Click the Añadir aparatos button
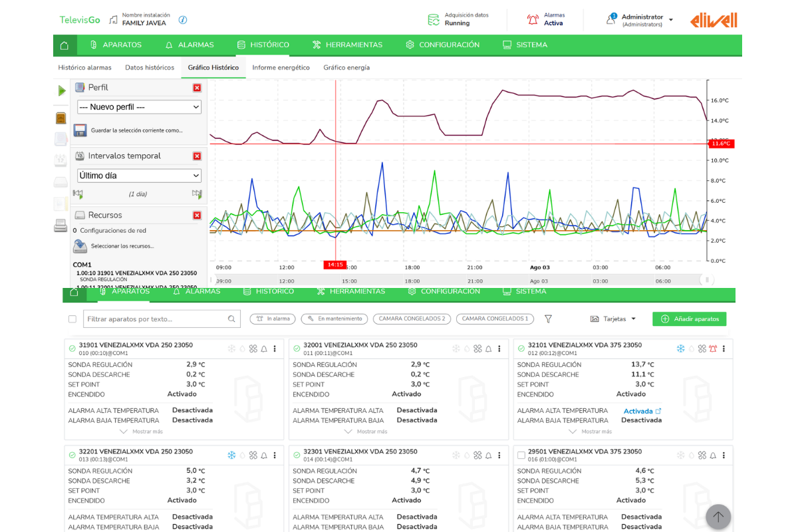This screenshot has width=798, height=532. point(690,319)
